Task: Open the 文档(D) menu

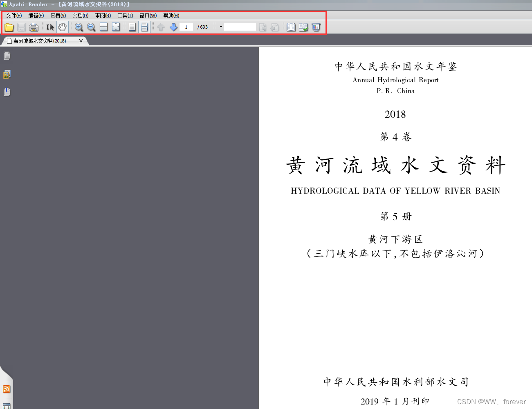Action: (x=81, y=16)
